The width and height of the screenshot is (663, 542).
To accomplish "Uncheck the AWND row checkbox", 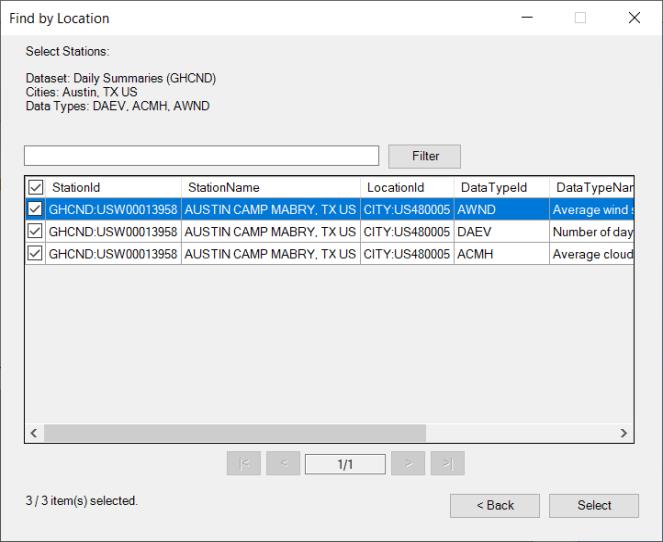I will pyautogui.click(x=36, y=210).
